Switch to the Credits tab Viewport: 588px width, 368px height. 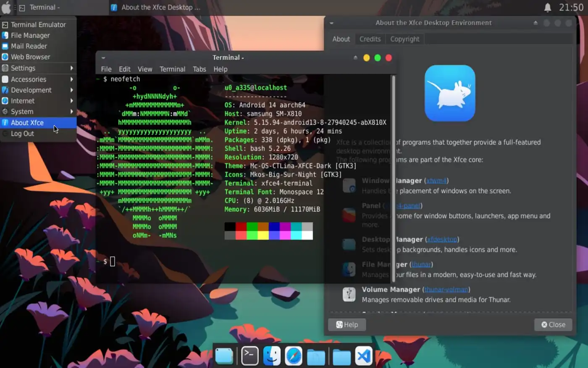370,39
